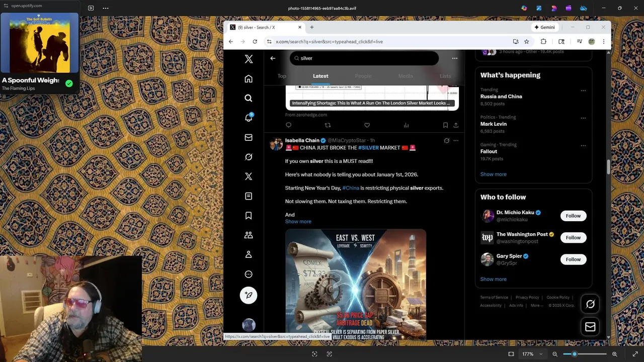Click Chrome back navigation arrow
The width and height of the screenshot is (644, 362).
click(x=231, y=42)
